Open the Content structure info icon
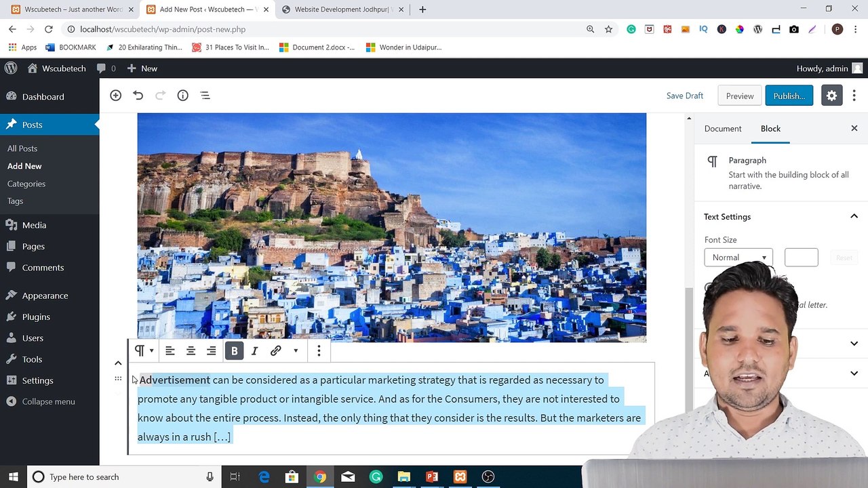 click(x=182, y=96)
